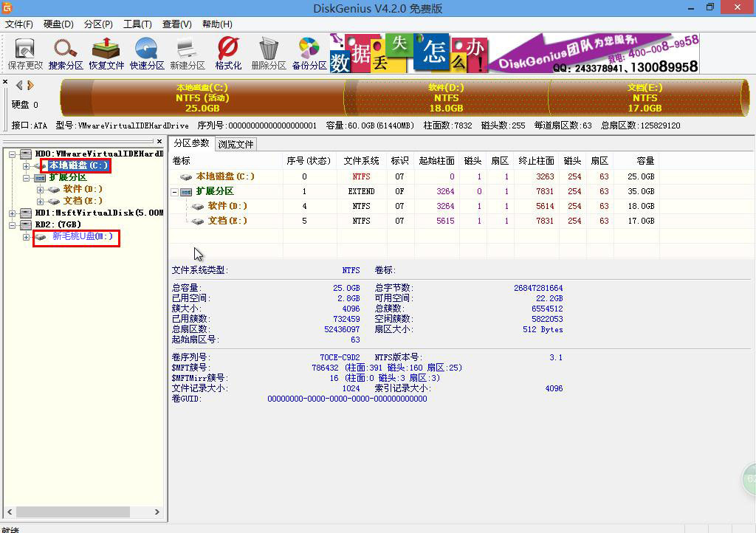Open the 帮助(H) menu
Viewport: 756px width, 533px height.
217,24
